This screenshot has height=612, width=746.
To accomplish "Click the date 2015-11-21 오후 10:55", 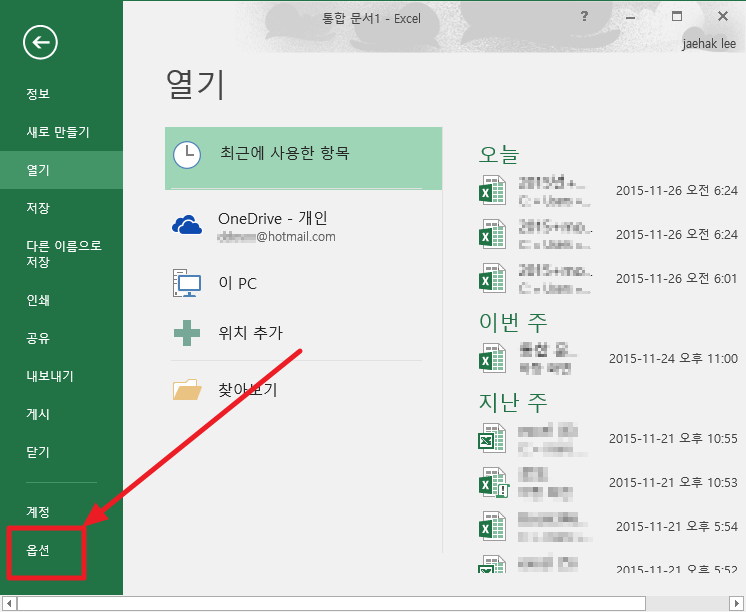I will pyautogui.click(x=673, y=438).
